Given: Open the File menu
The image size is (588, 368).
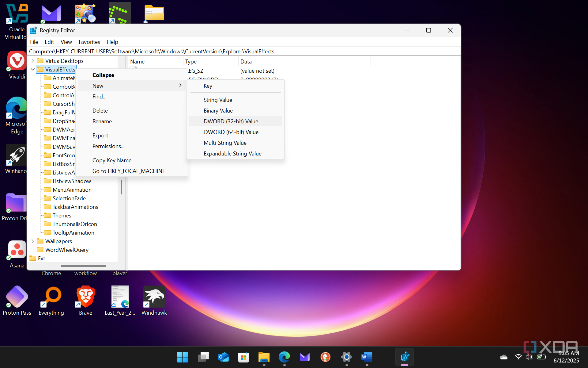Looking at the screenshot, I should (x=34, y=42).
